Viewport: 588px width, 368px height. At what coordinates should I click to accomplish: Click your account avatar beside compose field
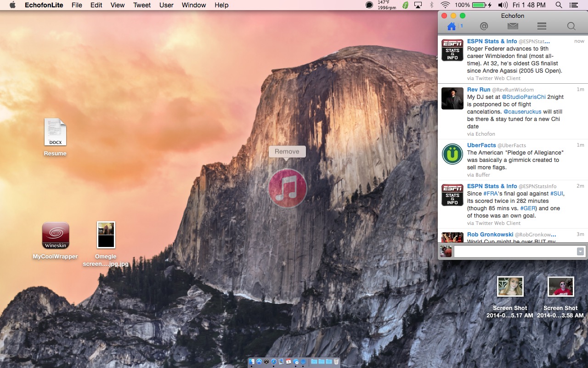pos(446,251)
